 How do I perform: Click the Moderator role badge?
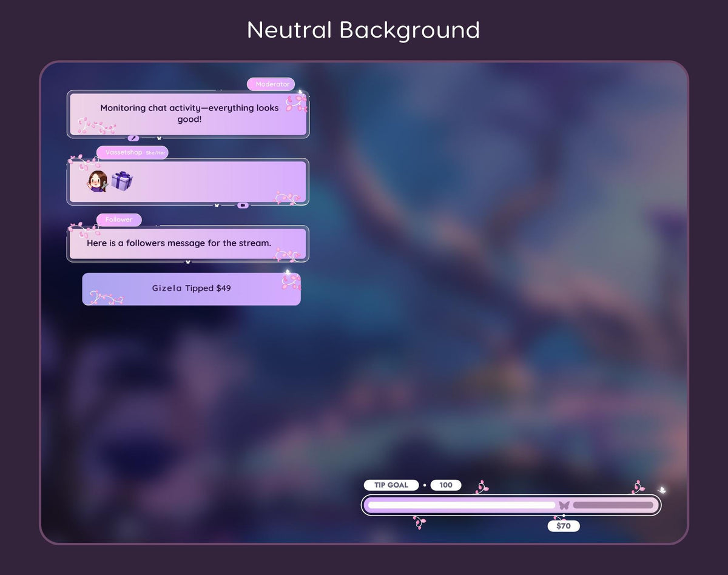(x=271, y=84)
